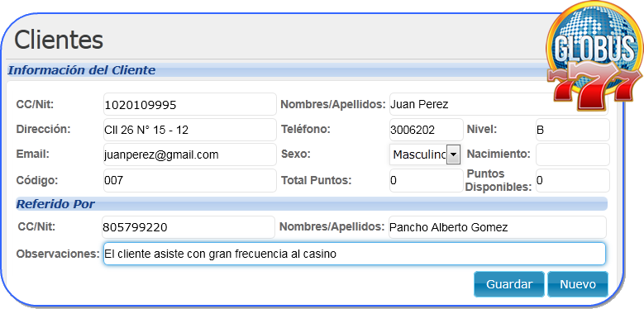Click the Referido Por section header

point(55,204)
